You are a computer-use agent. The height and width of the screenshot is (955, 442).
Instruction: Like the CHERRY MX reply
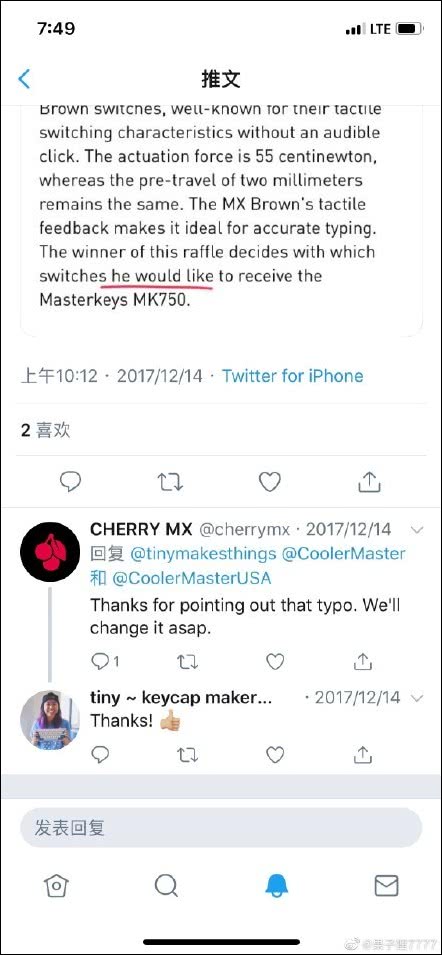coord(275,661)
